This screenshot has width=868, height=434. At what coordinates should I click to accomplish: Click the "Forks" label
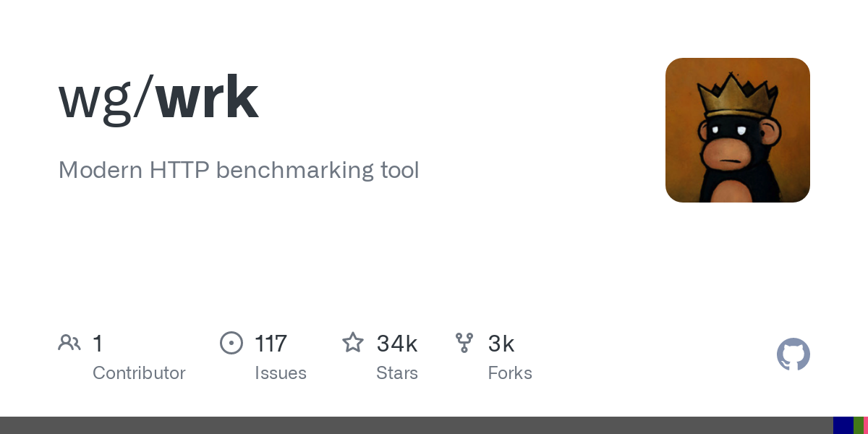(x=510, y=373)
